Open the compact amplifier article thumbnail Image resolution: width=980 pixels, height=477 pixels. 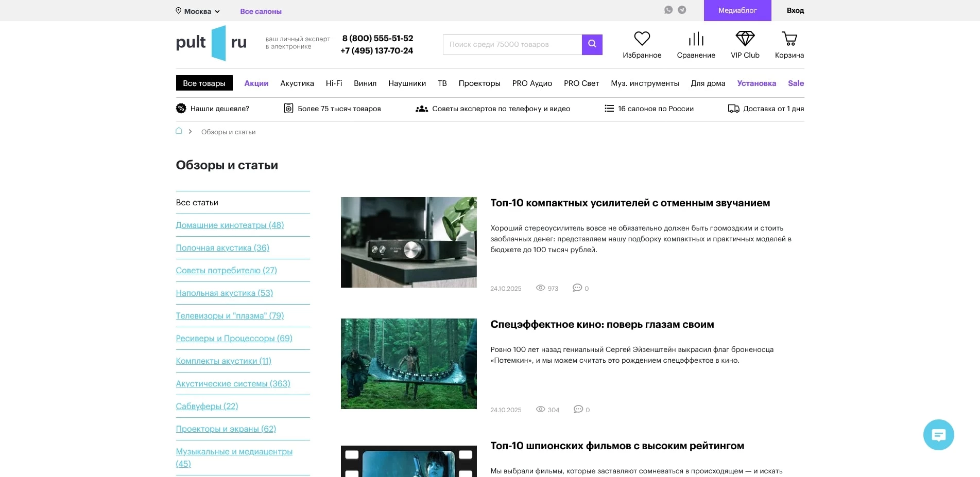(x=408, y=242)
